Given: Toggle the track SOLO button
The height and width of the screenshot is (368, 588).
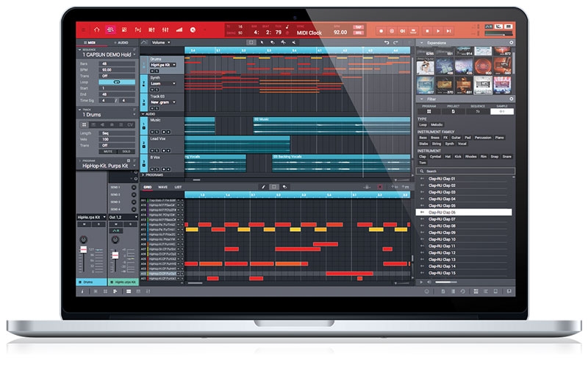Looking at the screenshot, I should pyautogui.click(x=126, y=151).
